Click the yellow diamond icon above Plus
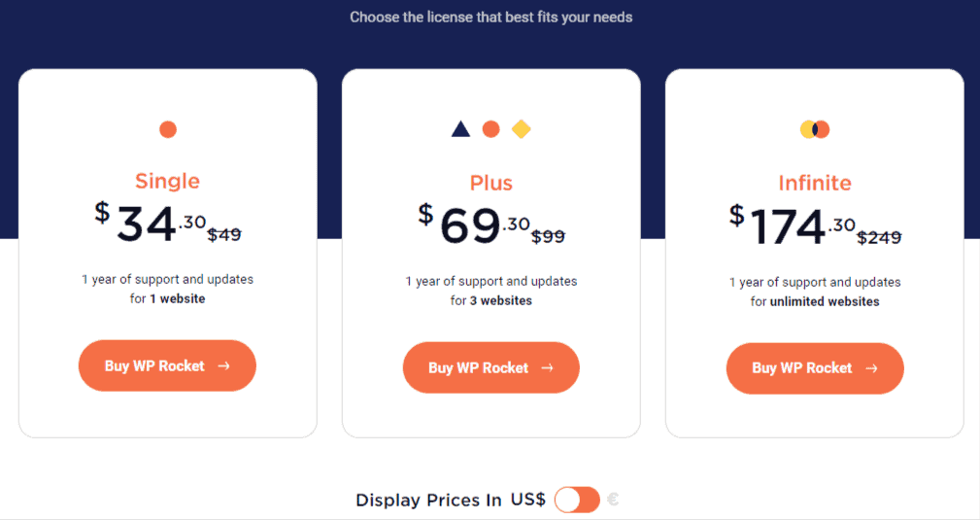Viewport: 980px width, 520px height. [x=522, y=129]
